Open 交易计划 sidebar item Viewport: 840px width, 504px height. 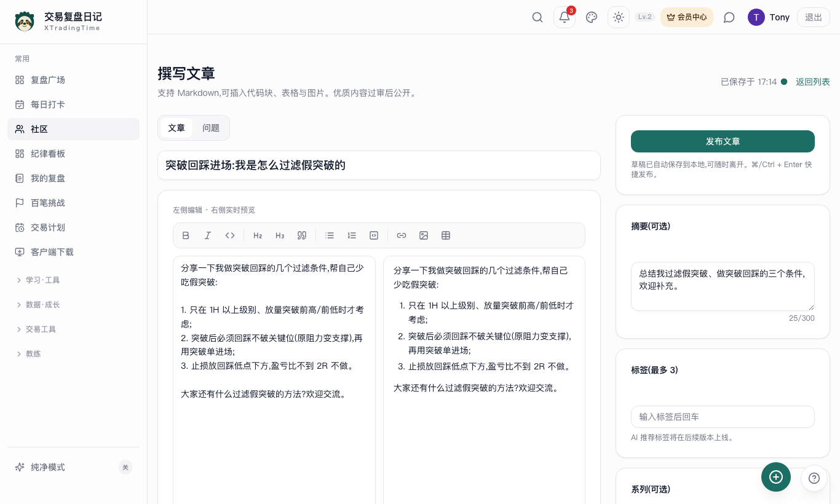pyautogui.click(x=73, y=227)
